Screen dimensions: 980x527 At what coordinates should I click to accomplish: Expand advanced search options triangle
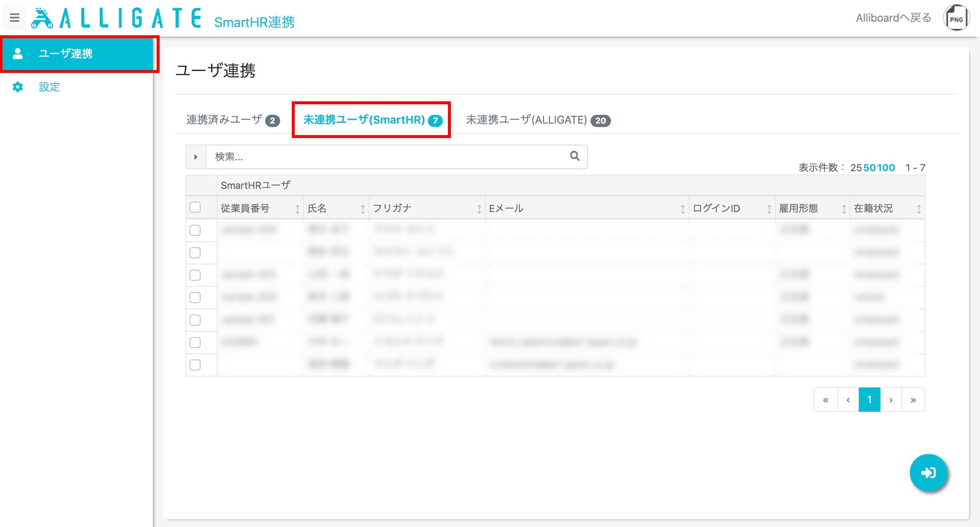click(x=196, y=157)
